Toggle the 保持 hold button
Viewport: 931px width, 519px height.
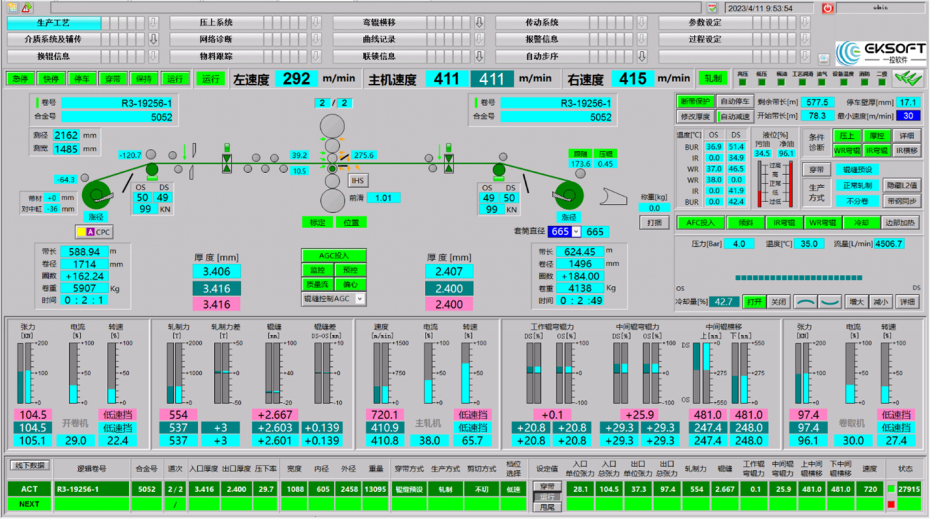144,78
